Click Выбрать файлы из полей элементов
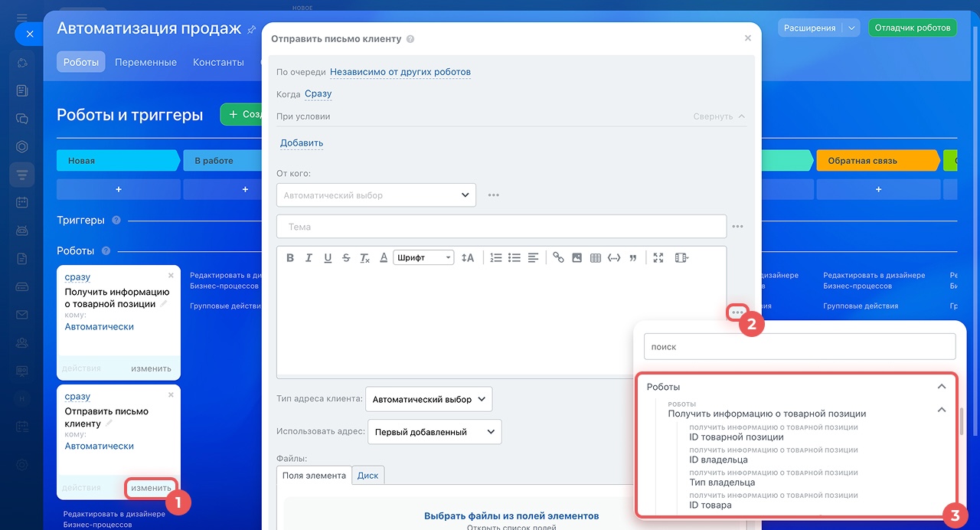This screenshot has width=980, height=530. click(511, 515)
